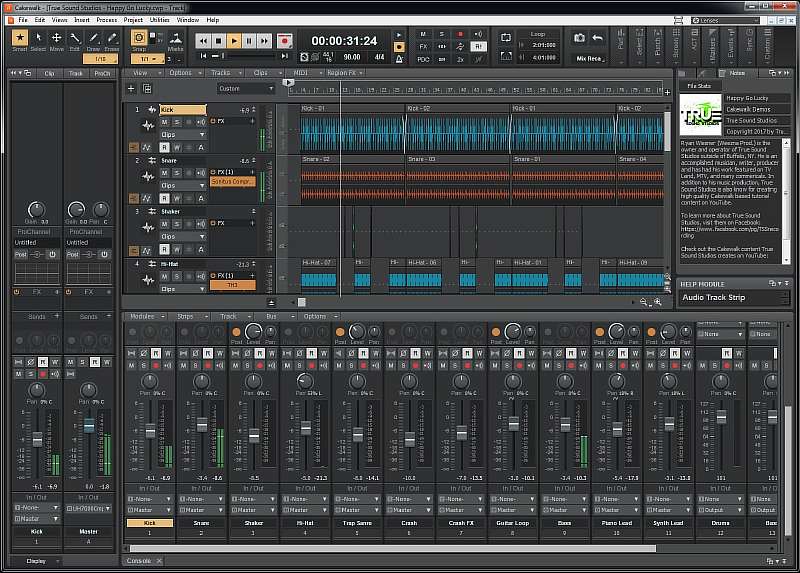
Task: Toggle Read automation on Kick track
Action: pos(164,147)
